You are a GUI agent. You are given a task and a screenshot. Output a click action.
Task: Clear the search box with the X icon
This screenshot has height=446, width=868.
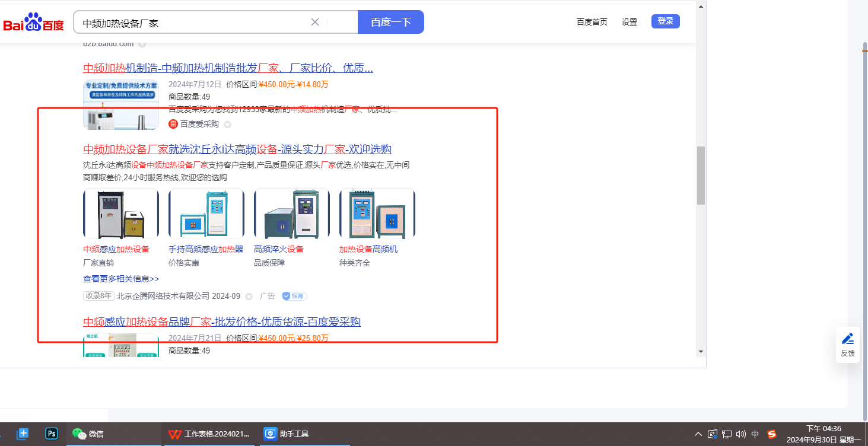tap(315, 22)
